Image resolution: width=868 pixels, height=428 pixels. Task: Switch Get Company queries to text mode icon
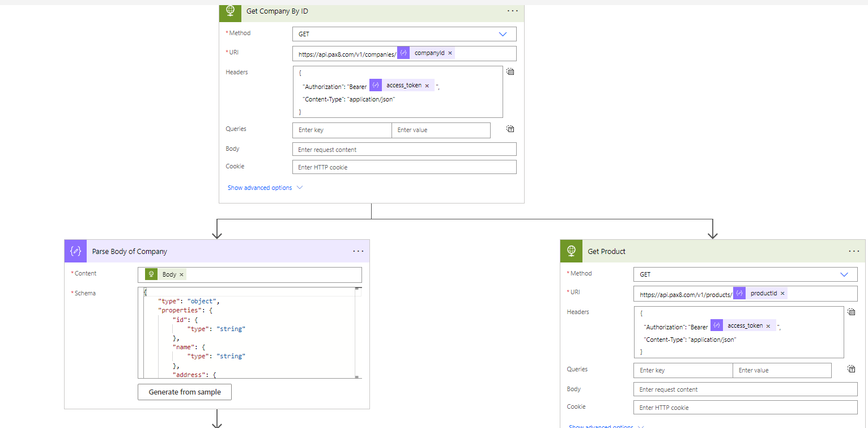click(x=510, y=129)
